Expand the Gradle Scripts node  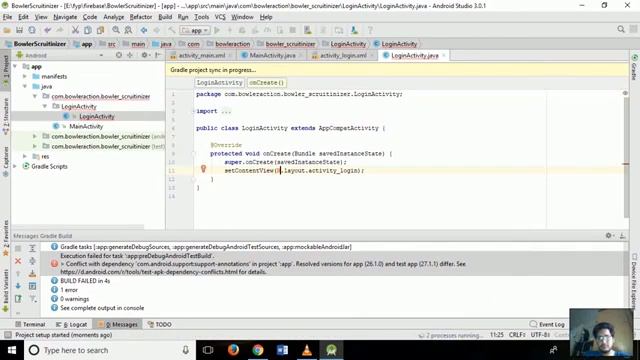coord(15,166)
